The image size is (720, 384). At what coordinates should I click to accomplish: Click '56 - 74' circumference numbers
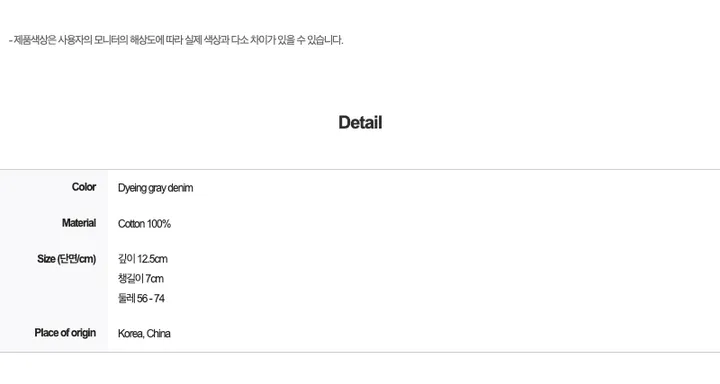pyautogui.click(x=151, y=299)
